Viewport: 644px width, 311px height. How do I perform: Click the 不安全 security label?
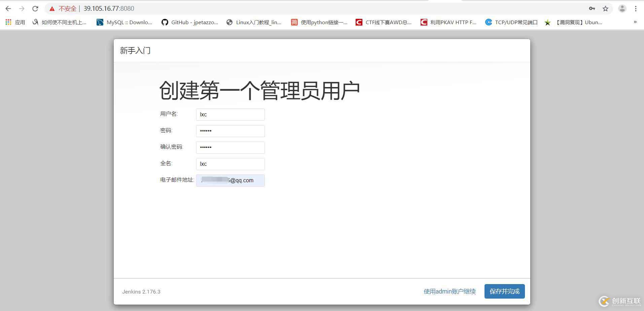point(68,9)
